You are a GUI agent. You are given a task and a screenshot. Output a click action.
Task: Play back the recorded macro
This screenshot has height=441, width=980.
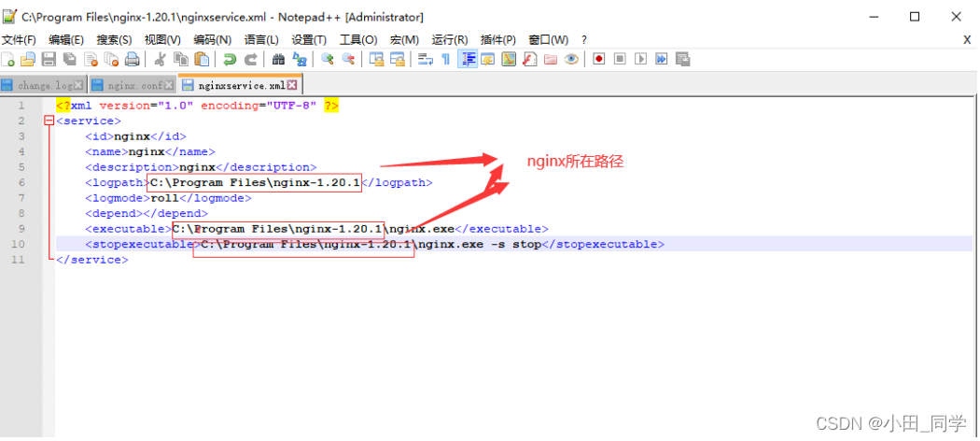tap(640, 60)
